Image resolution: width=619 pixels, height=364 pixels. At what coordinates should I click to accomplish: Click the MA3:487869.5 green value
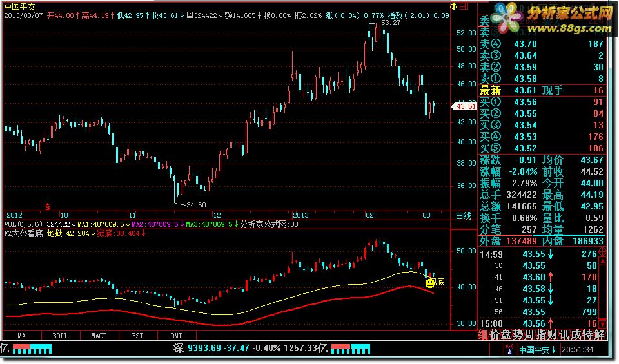pos(209,224)
